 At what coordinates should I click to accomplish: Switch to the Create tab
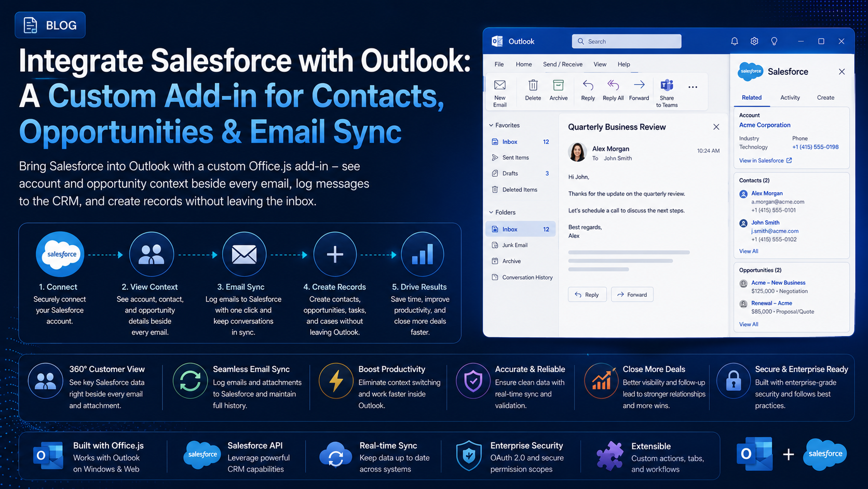825,98
